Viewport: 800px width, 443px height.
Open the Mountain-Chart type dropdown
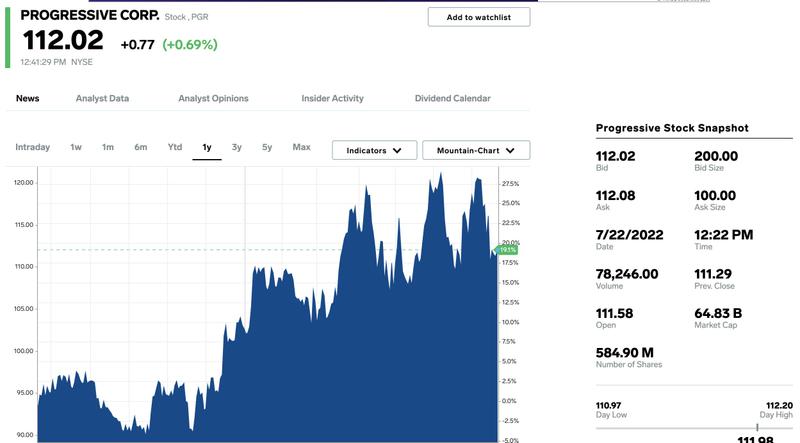476,151
